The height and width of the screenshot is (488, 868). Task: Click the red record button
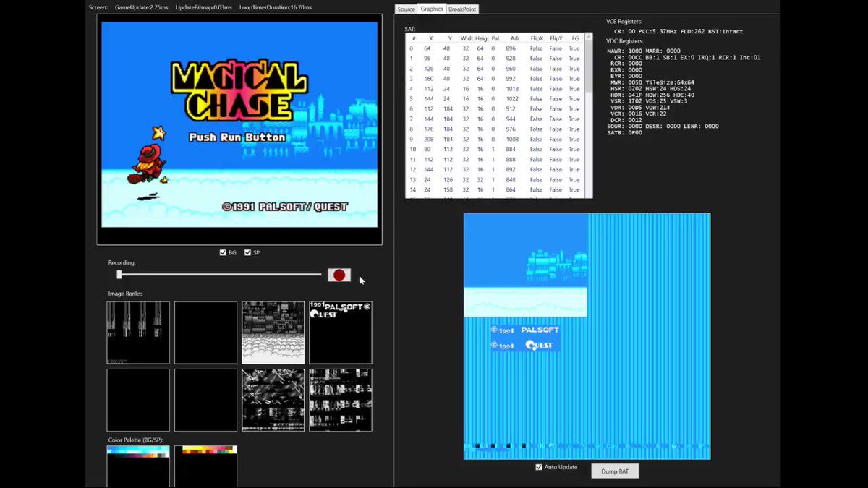click(339, 275)
